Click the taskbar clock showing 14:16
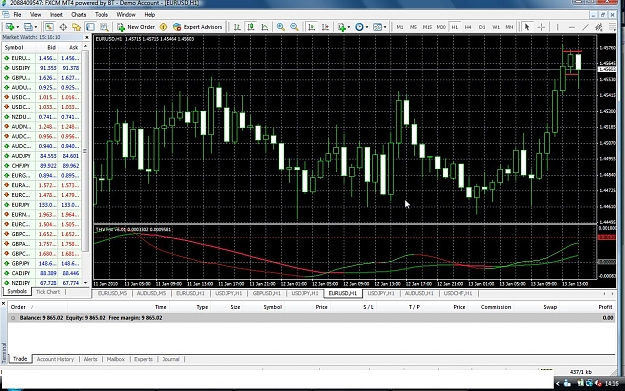Screen dimensions: 625x391 tap(611, 383)
